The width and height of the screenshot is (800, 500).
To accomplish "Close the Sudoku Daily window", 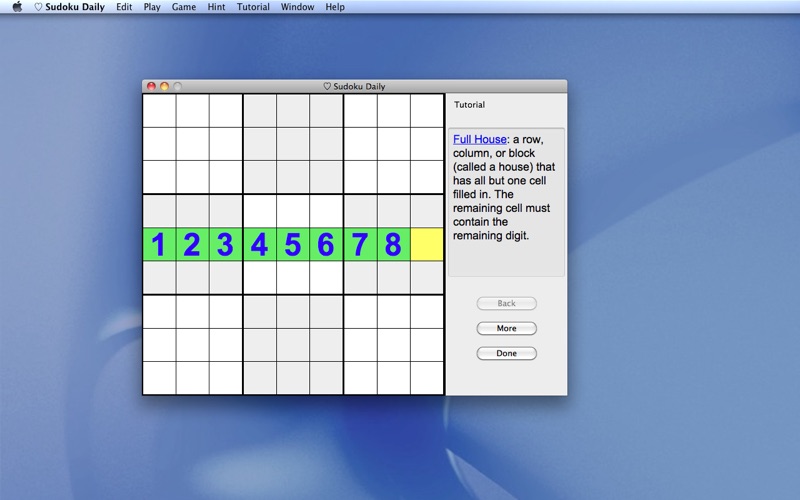I will tap(151, 86).
